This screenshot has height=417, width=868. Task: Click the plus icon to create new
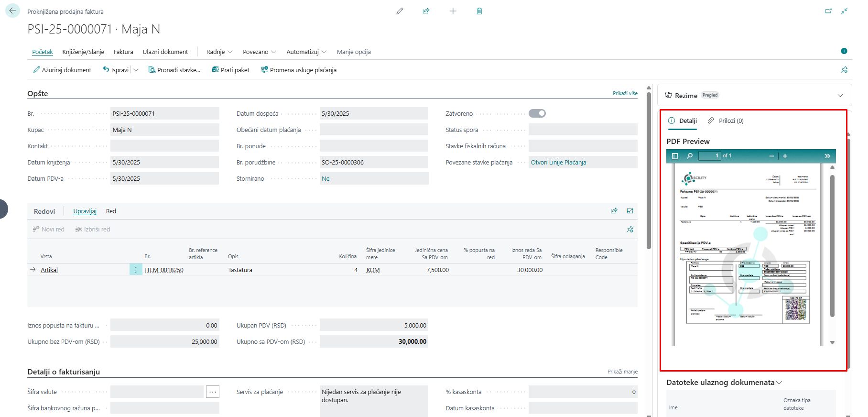[x=453, y=11]
